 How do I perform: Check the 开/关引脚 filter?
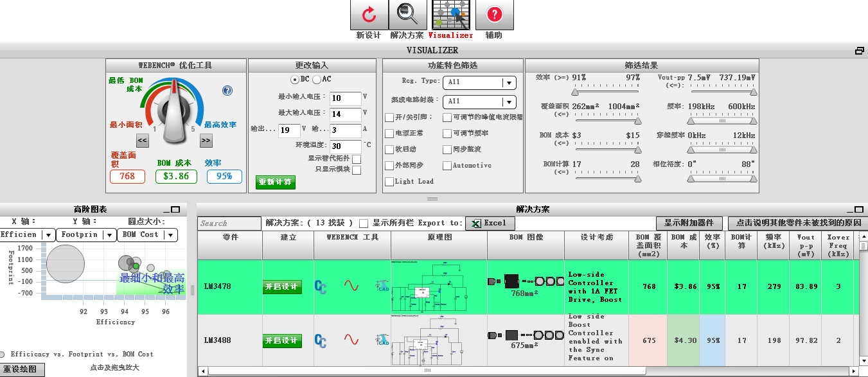[389, 118]
